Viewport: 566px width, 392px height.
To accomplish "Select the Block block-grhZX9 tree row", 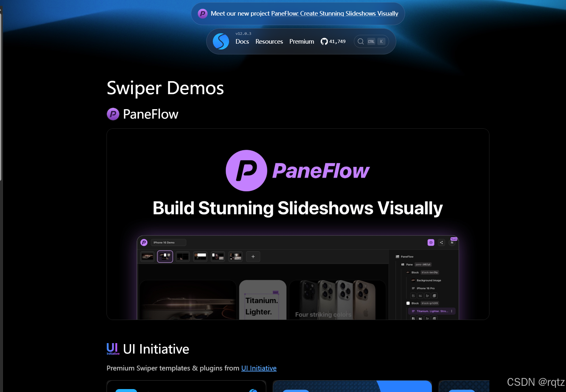I will pyautogui.click(x=423, y=303).
